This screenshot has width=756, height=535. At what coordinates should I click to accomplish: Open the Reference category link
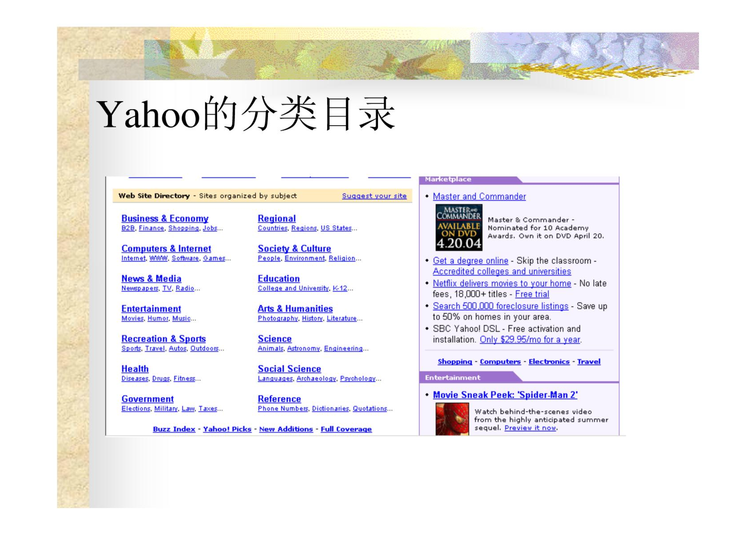coord(279,399)
